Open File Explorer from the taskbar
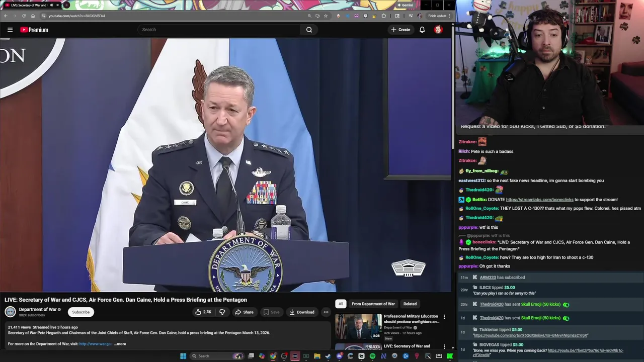 pyautogui.click(x=317, y=356)
